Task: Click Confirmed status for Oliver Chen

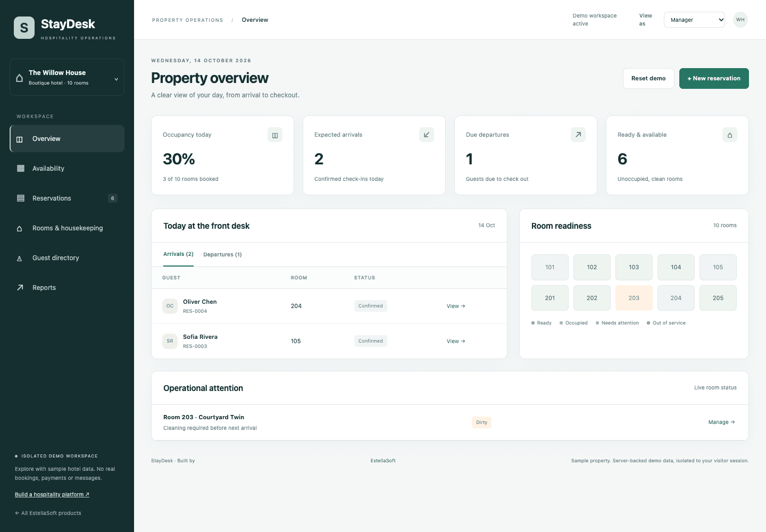Action: [371, 306]
